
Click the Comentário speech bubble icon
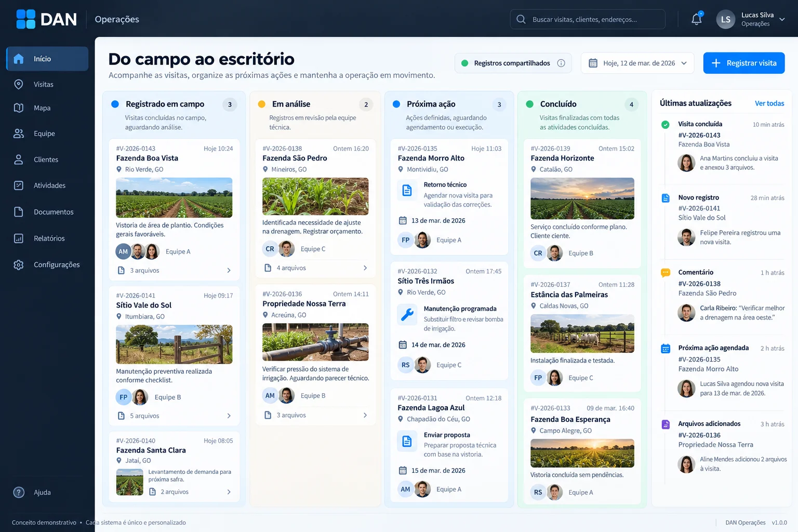click(x=665, y=272)
